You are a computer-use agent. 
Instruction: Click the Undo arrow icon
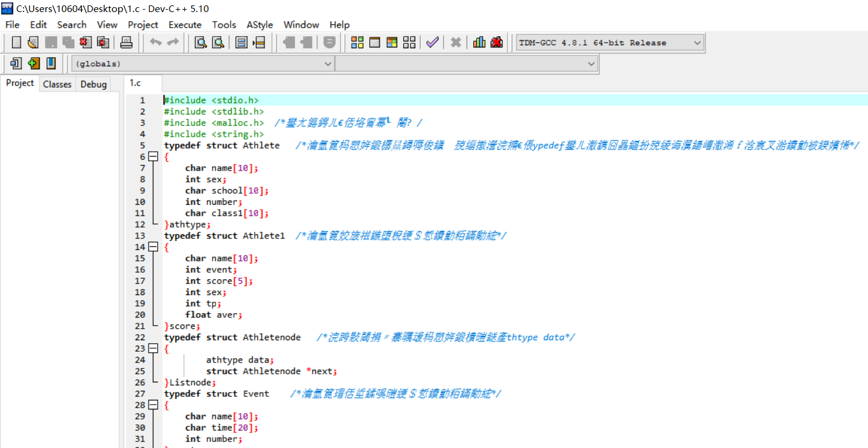[x=156, y=42]
